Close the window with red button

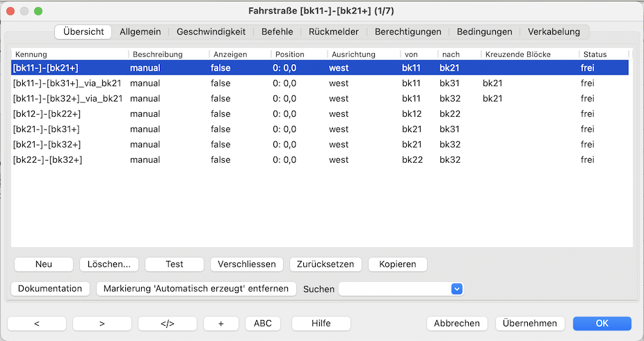point(11,11)
